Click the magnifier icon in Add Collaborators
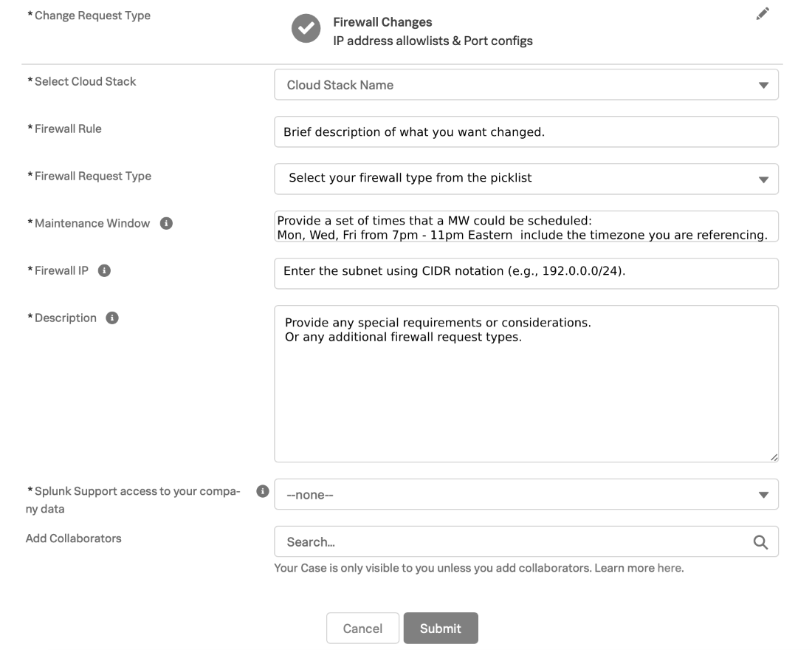The width and height of the screenshot is (812, 650). click(x=763, y=541)
